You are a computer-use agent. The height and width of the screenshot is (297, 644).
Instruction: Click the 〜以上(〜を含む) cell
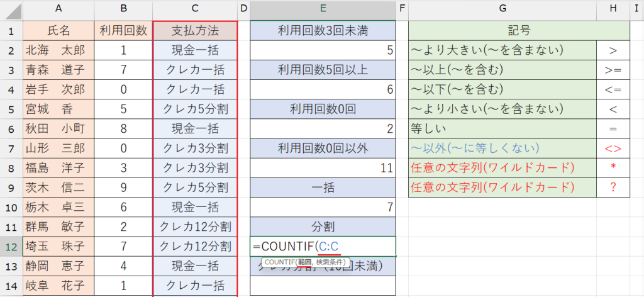pos(502,70)
